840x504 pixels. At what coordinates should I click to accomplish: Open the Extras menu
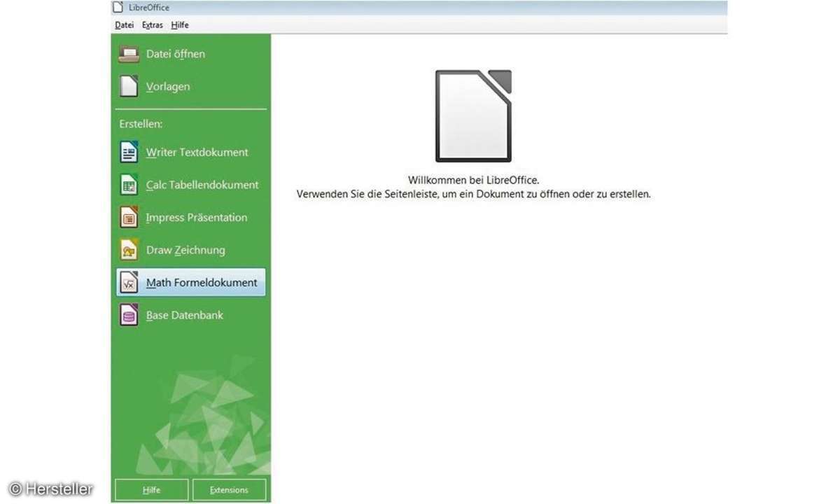[x=152, y=25]
